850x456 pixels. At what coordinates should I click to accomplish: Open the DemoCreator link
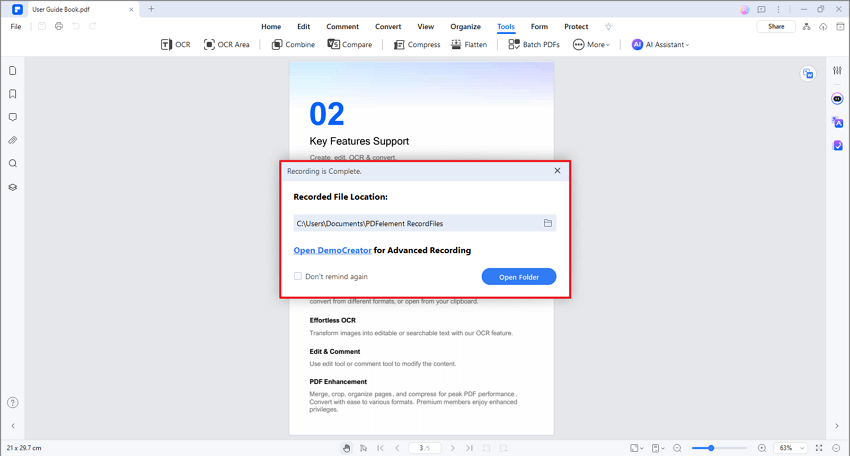click(332, 251)
